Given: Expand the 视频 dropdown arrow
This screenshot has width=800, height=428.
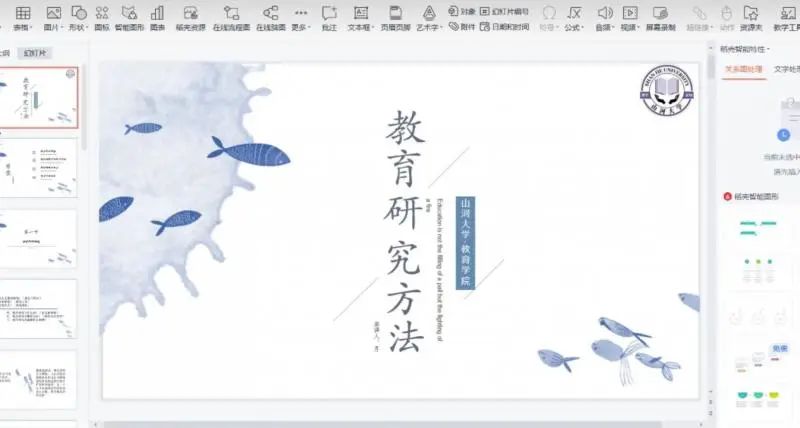Looking at the screenshot, I should click(639, 28).
